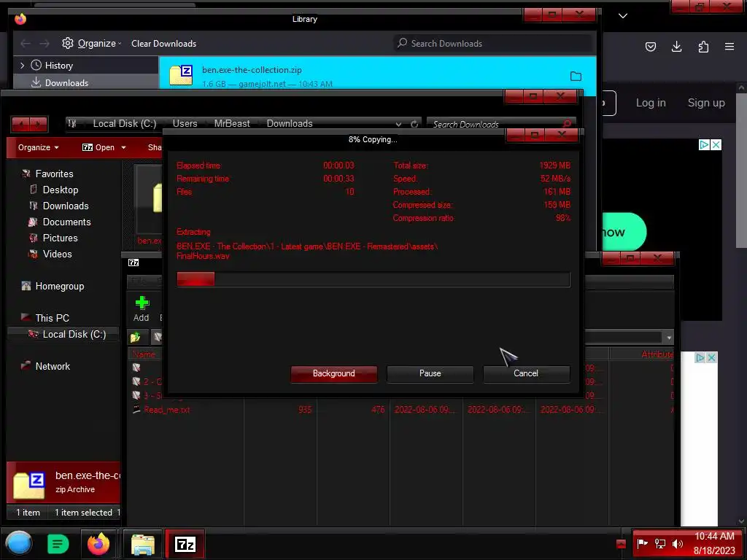Click the Background button in copying dialog

pos(333,374)
